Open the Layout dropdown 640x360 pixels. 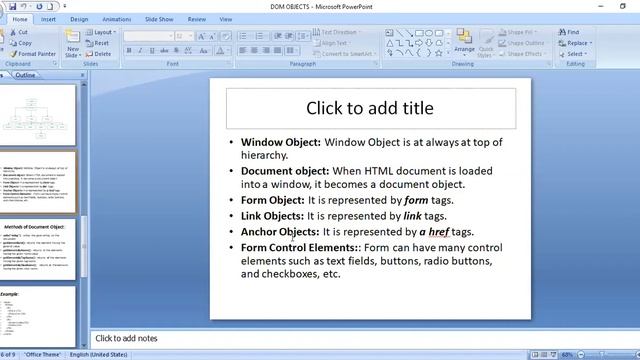pyautogui.click(x=101, y=32)
